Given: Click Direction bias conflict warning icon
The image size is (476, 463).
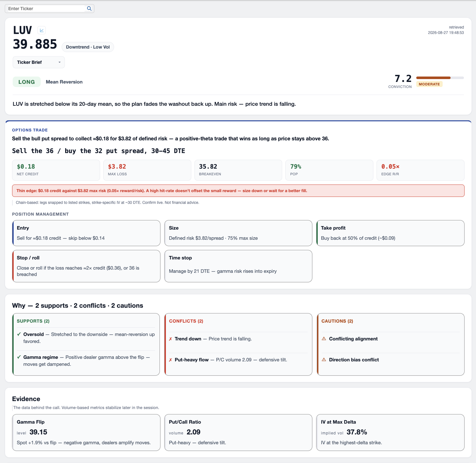Looking at the screenshot, I should coord(324,359).
